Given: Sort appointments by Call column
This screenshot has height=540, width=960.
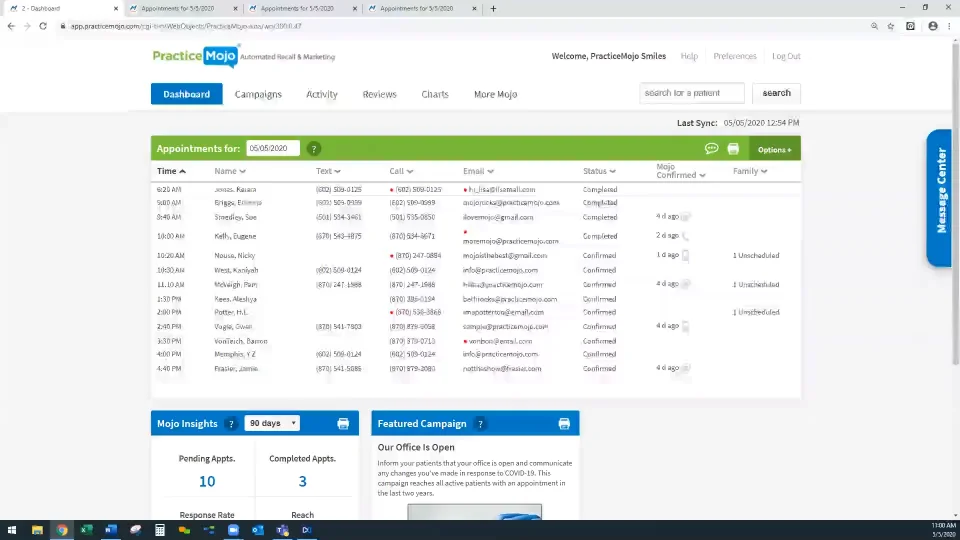Looking at the screenshot, I should [x=401, y=171].
